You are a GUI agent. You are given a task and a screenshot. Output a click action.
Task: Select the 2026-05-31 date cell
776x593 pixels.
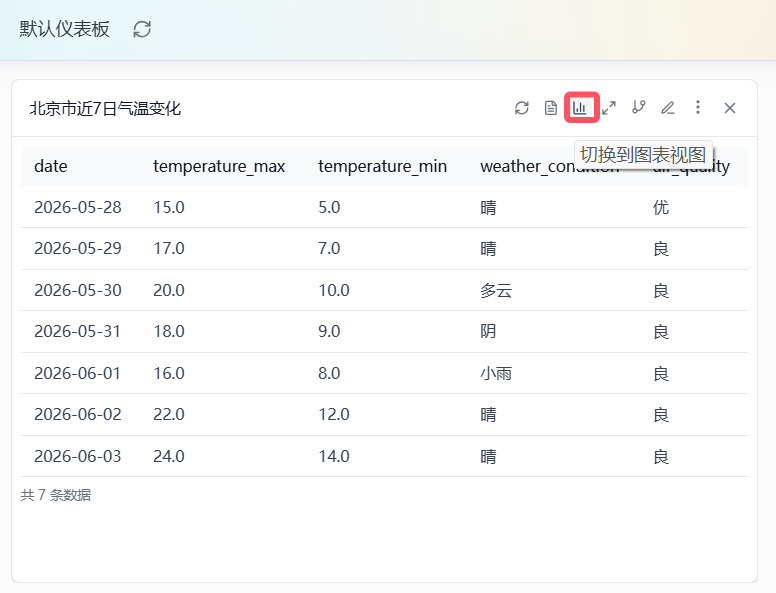point(77,331)
